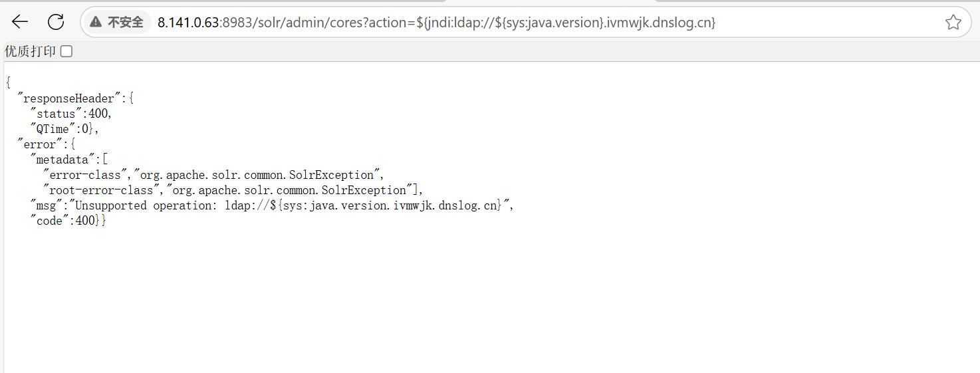The image size is (980, 373).
Task: Select the "metadata" key text
Action: click(x=62, y=160)
